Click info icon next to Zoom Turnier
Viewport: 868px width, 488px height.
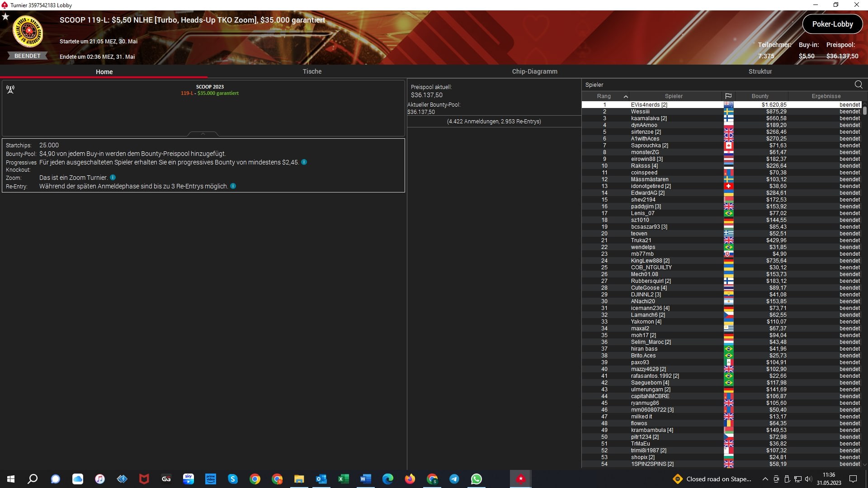113,178
